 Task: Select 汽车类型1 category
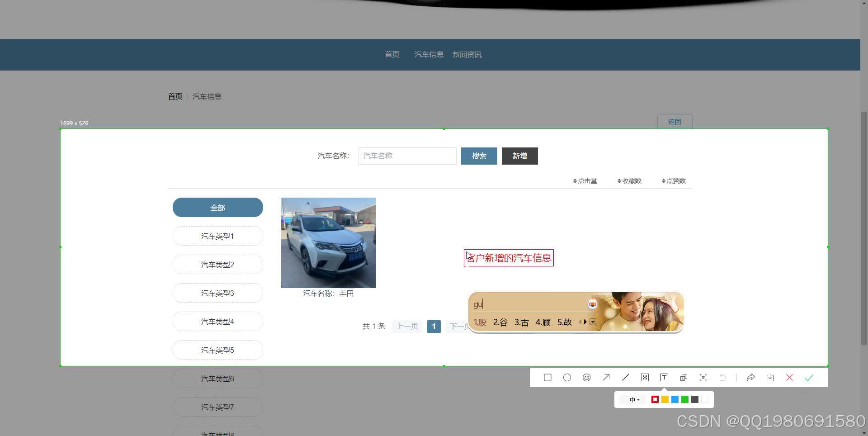[x=217, y=236]
